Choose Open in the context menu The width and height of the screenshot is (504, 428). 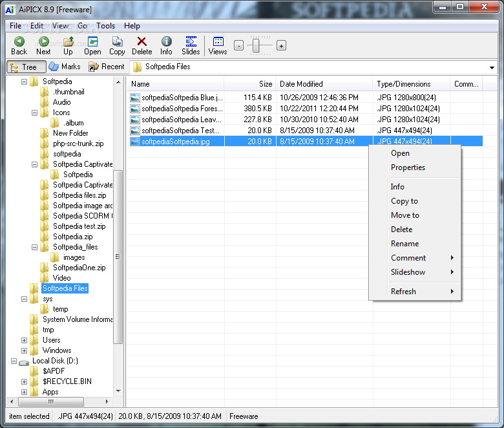tap(415, 153)
